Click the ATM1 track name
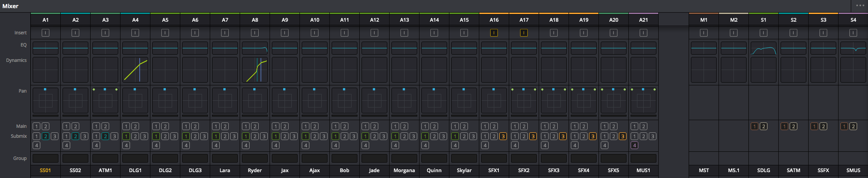The height and width of the screenshot is (178, 868). point(105,170)
